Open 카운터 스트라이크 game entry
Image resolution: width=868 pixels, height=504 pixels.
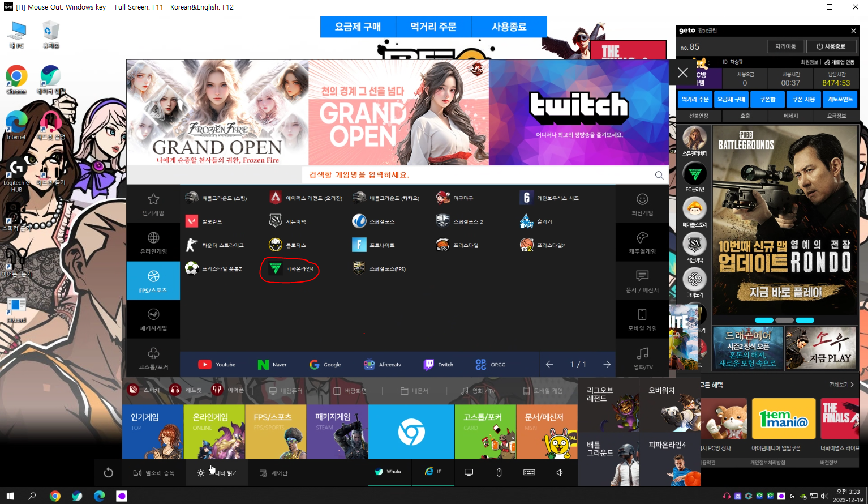(x=214, y=245)
